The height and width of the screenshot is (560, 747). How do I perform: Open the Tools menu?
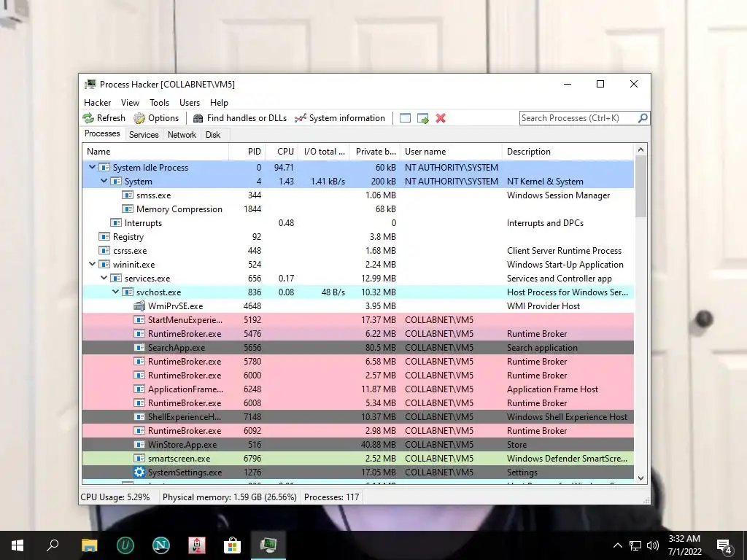(159, 102)
